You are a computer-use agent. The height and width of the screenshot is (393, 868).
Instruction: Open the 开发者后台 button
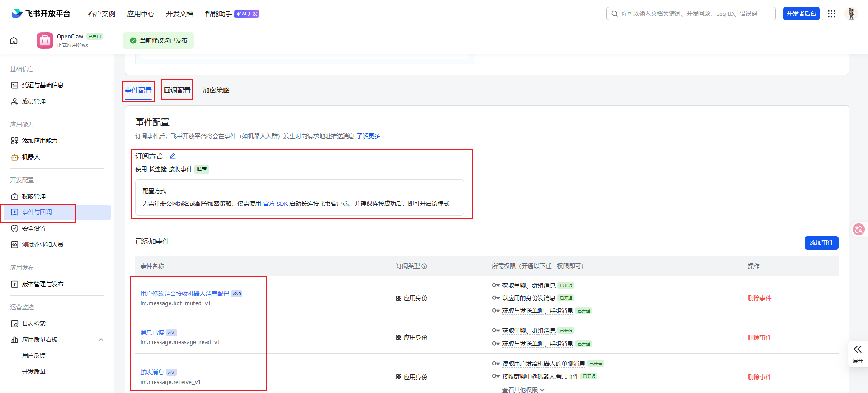[801, 14]
